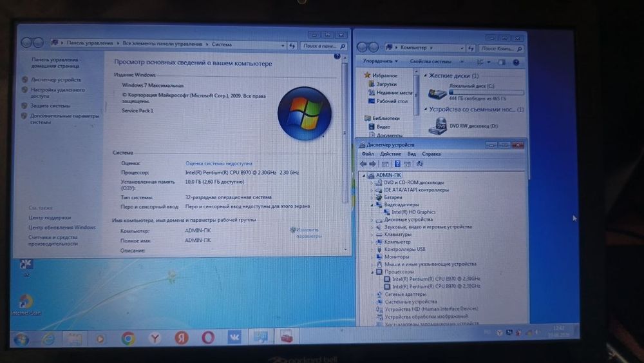Open Action menu in Device Manager
This screenshot has height=363, width=644.
(x=390, y=153)
